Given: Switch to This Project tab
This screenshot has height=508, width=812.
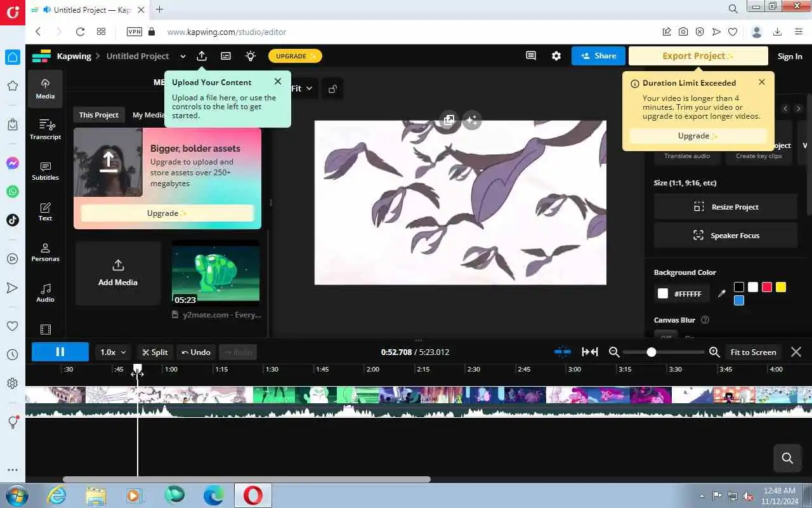Looking at the screenshot, I should pos(98,115).
